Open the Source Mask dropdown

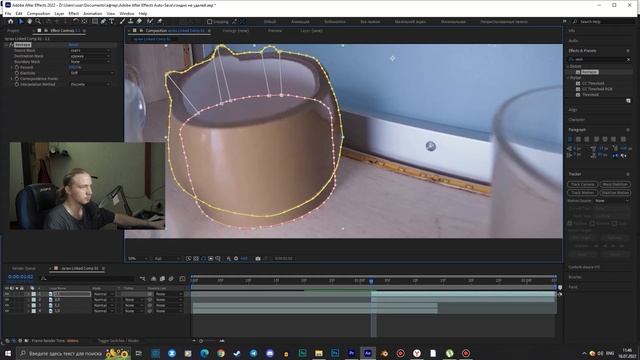[x=90, y=50]
